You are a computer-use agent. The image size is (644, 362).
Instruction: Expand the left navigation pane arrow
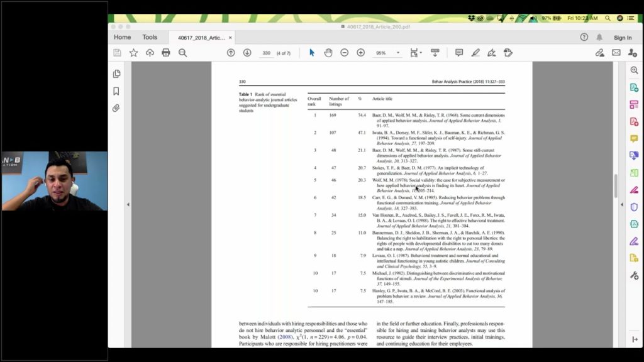point(128,204)
